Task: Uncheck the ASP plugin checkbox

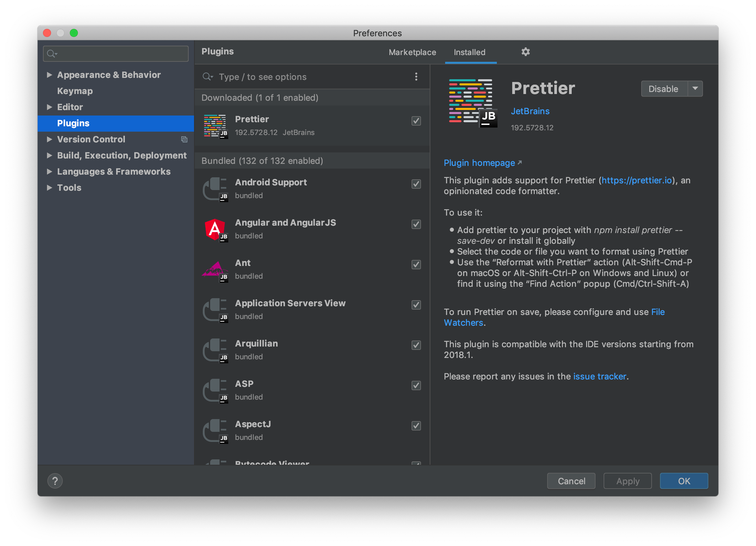Action: click(x=416, y=385)
